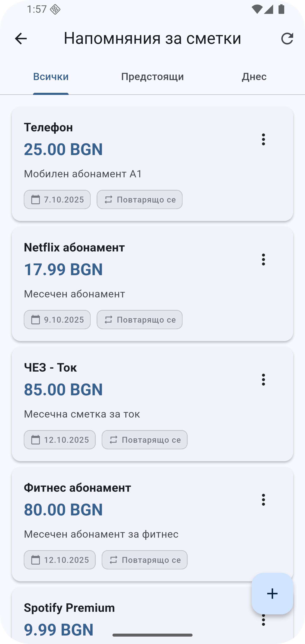Image resolution: width=305 pixels, height=644 pixels.
Task: Click Повтарящо се chip on ЧЕЗ card
Action: pos(144,440)
